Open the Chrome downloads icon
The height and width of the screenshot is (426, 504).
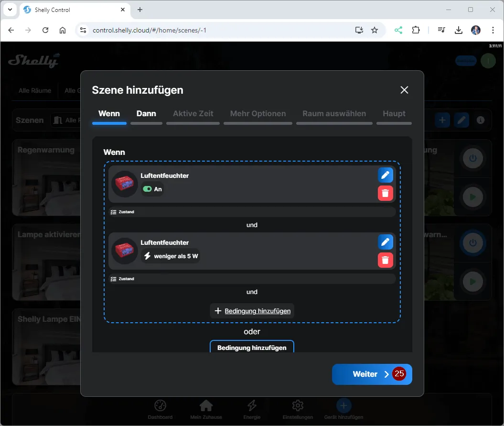point(458,30)
